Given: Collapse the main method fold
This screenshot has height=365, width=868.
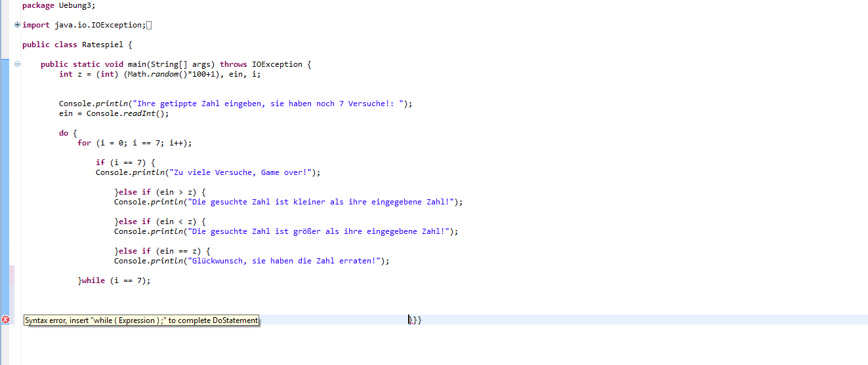Looking at the screenshot, I should click(x=17, y=64).
